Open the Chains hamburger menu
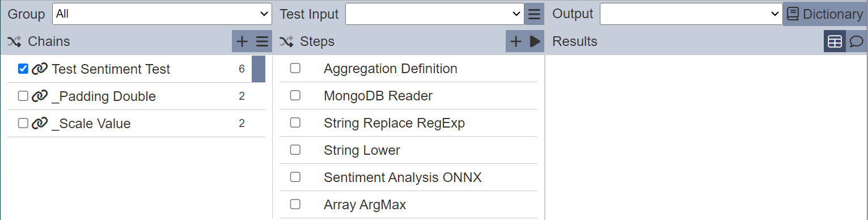Image resolution: width=868 pixels, height=220 pixels. (x=262, y=41)
